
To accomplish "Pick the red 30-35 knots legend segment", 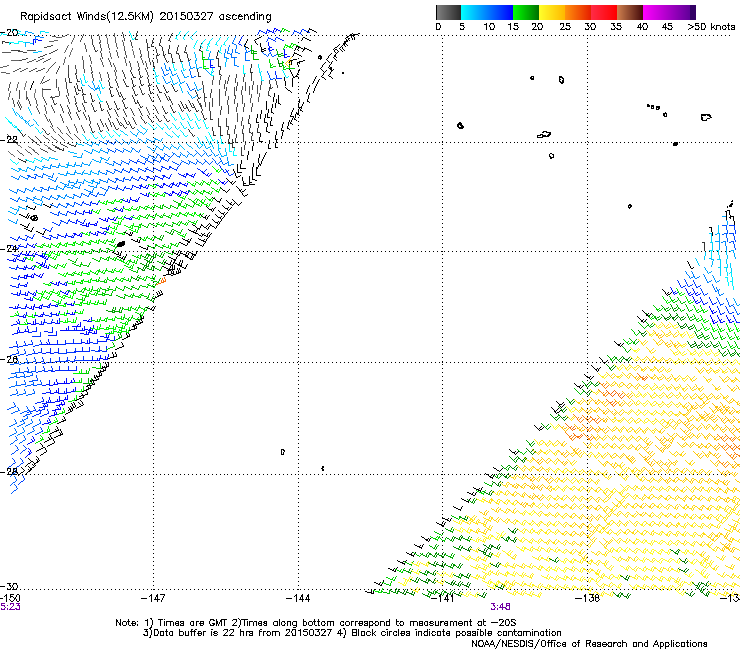I will (604, 12).
